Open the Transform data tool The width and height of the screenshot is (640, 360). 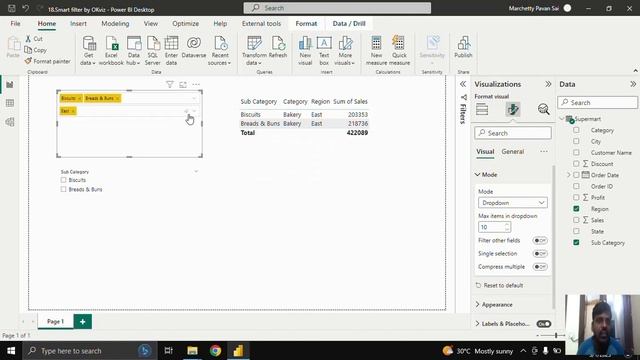(254, 50)
